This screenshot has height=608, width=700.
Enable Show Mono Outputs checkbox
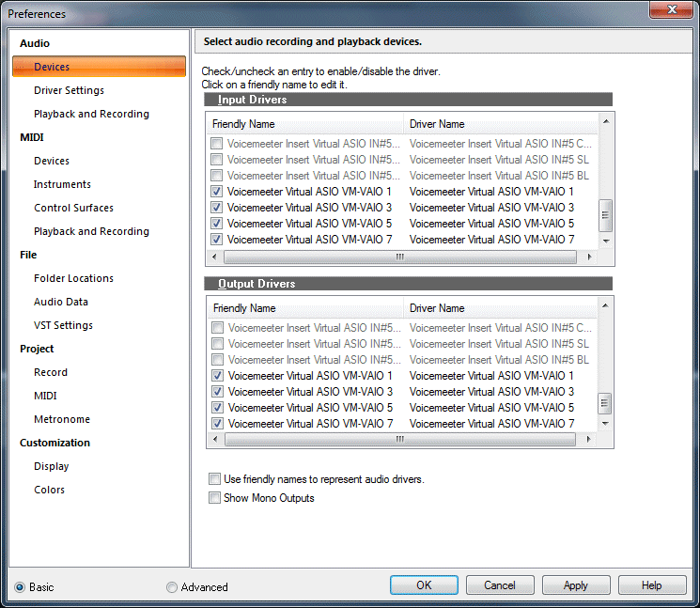[x=215, y=498]
